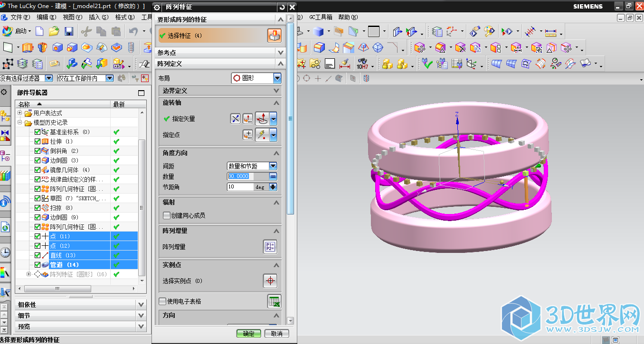Open the 插入(S) menu
Viewport: 644px width, 344px height.
point(98,17)
